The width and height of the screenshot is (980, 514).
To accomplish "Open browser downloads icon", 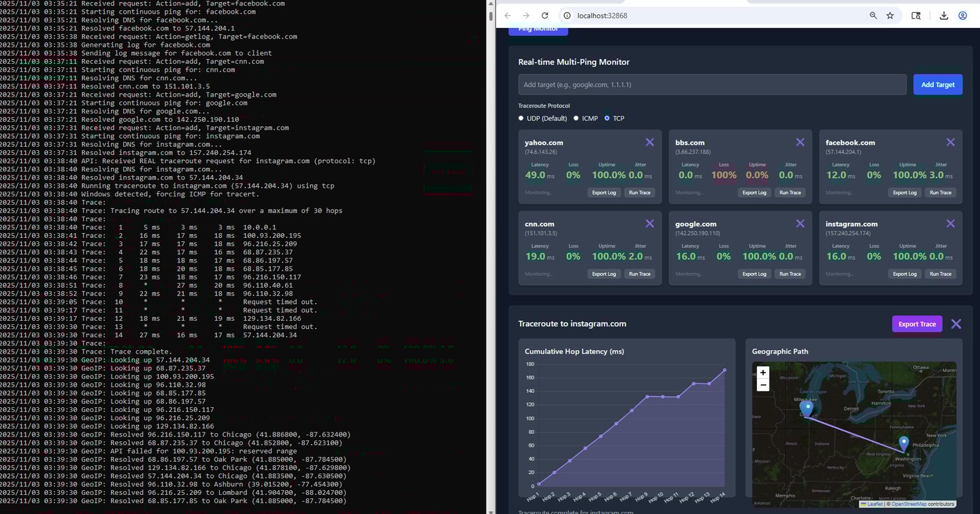I will [x=944, y=15].
